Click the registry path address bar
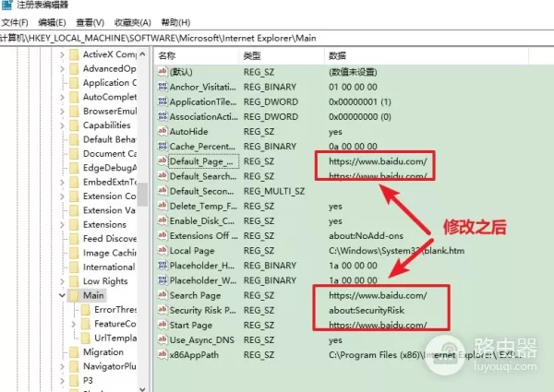 pyautogui.click(x=277, y=37)
